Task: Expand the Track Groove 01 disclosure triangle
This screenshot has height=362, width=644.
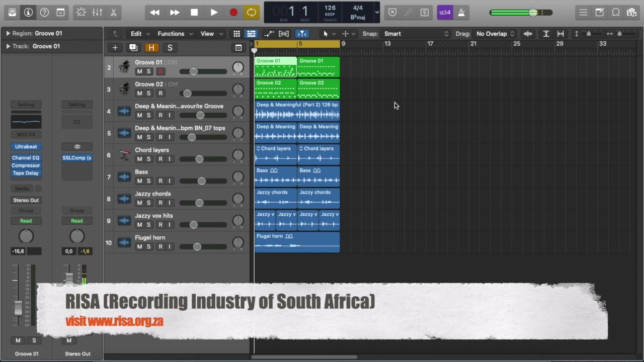Action: click(x=8, y=46)
